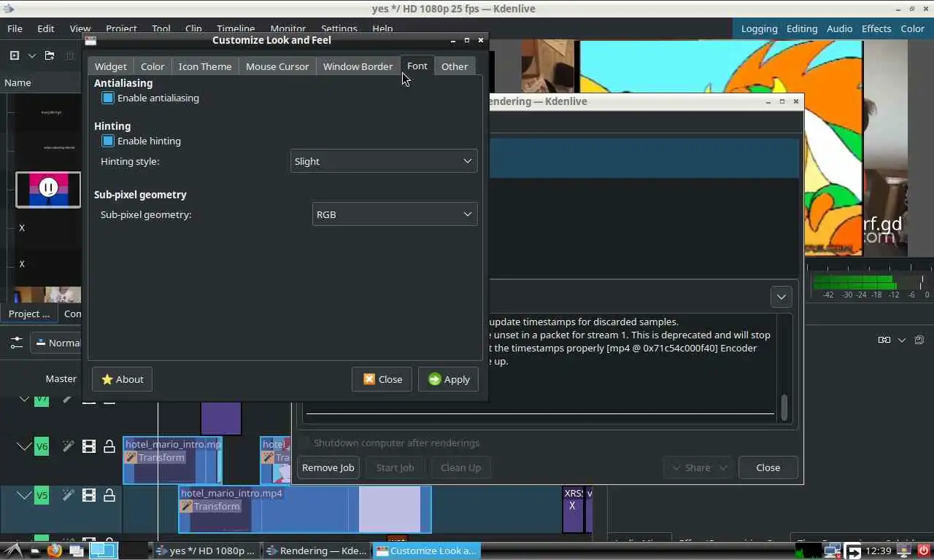The width and height of the screenshot is (934, 560).
Task: Open the Add Clip dropdown arrow in bin toolbar
Action: tap(31, 55)
